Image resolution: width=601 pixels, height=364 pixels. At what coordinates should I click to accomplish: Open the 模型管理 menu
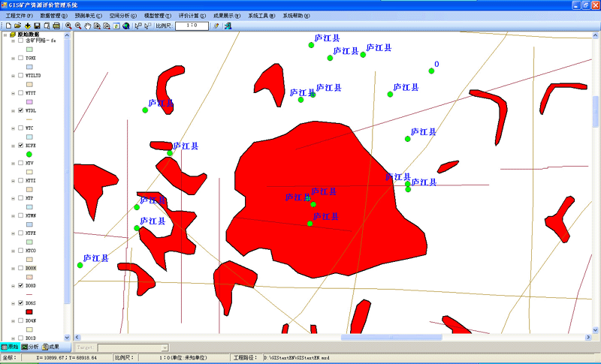click(x=157, y=15)
